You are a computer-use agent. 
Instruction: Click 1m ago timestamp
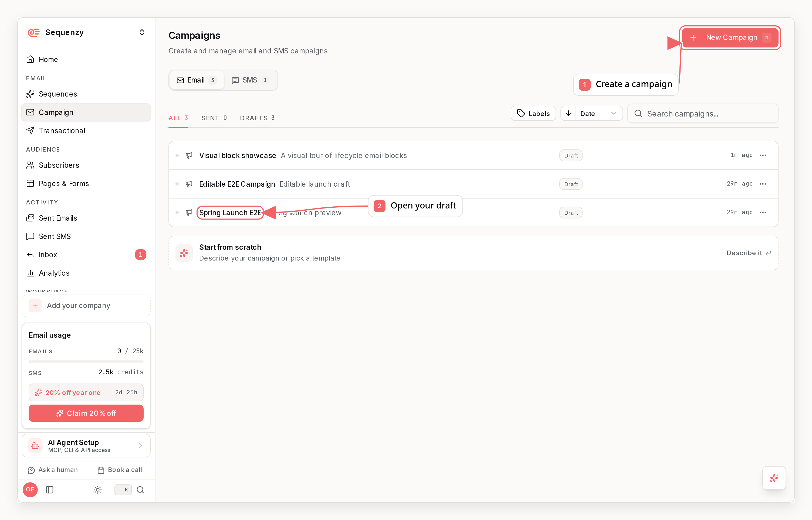tap(741, 155)
